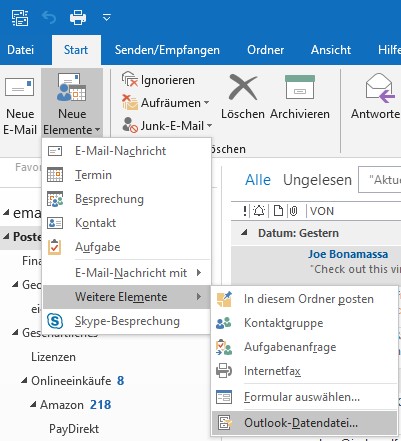Screen dimensions: 401x441
Task: Expand the Weitere Elemente submenu
Action: [127, 297]
